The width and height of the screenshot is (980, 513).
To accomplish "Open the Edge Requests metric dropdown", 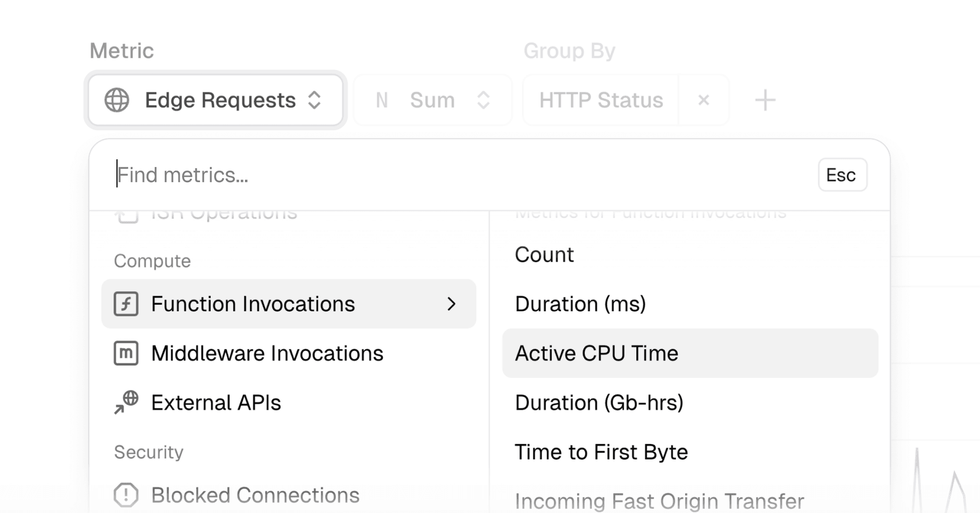I will coord(215,100).
